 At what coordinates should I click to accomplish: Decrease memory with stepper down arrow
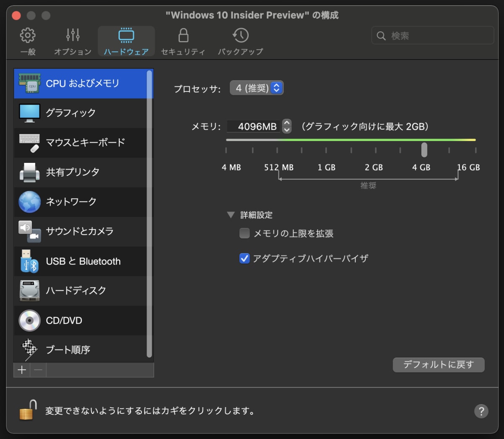(287, 130)
